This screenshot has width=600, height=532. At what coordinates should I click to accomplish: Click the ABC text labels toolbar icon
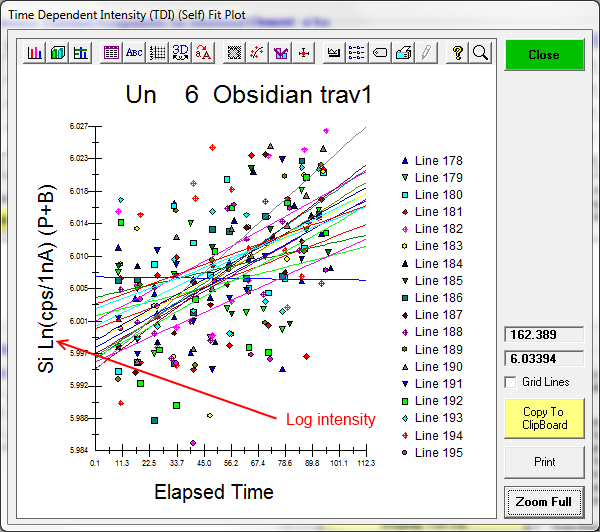point(133,53)
